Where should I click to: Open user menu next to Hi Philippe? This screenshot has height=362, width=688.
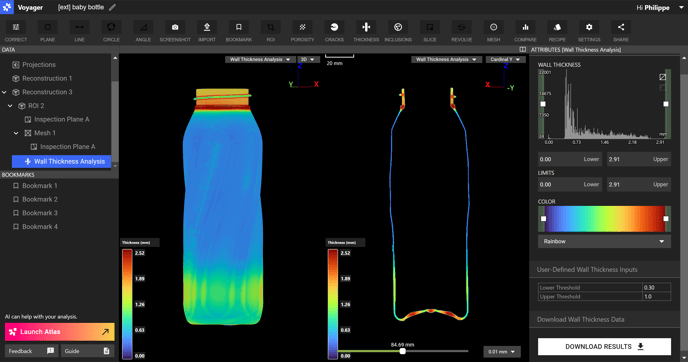click(681, 8)
